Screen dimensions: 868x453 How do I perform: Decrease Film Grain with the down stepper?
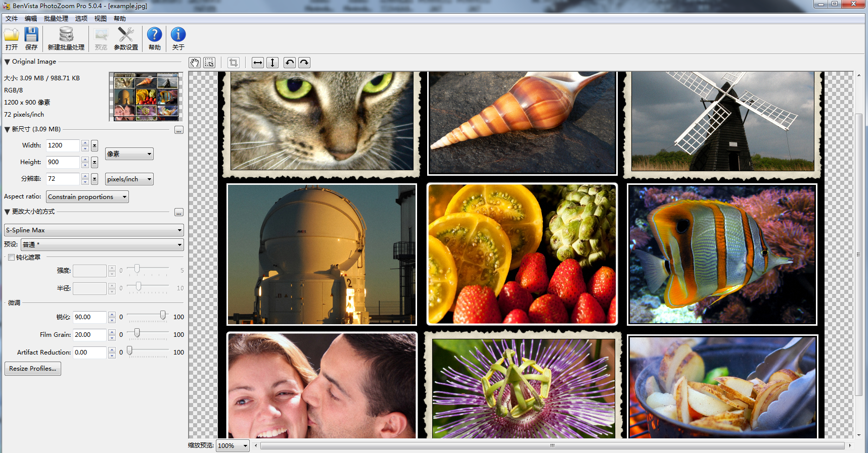[112, 338]
